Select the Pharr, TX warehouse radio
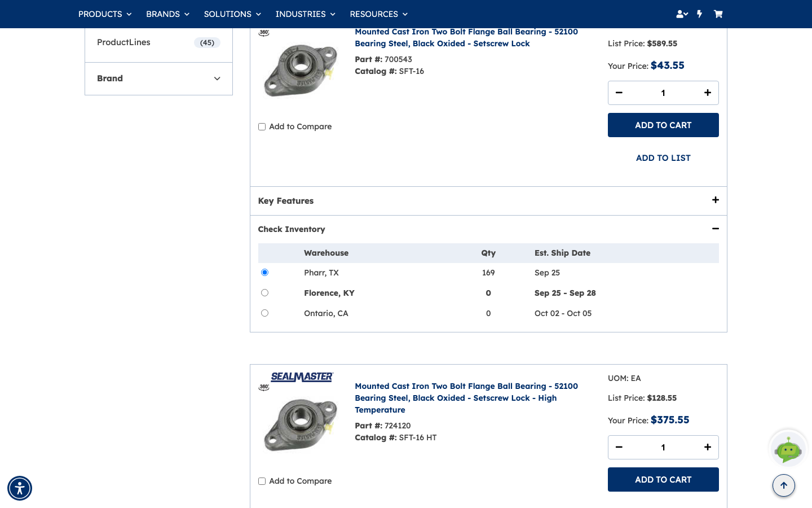Screen dimensions: 812x508 click(x=264, y=273)
